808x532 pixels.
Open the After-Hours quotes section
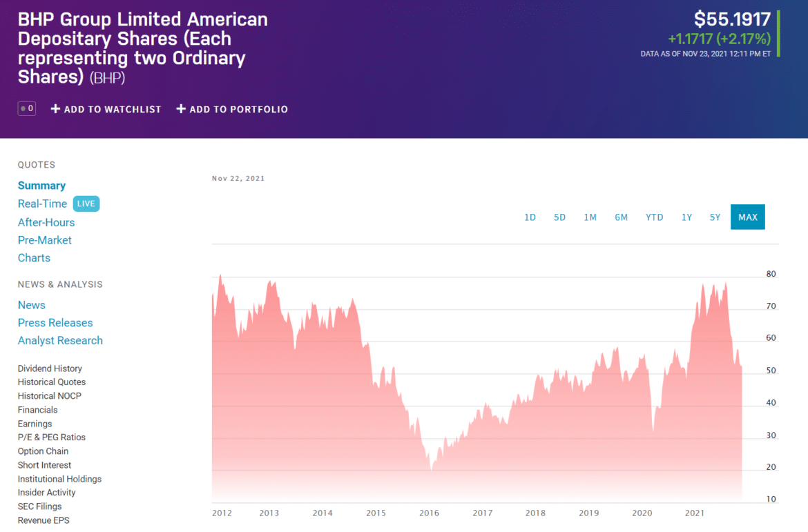click(x=46, y=222)
